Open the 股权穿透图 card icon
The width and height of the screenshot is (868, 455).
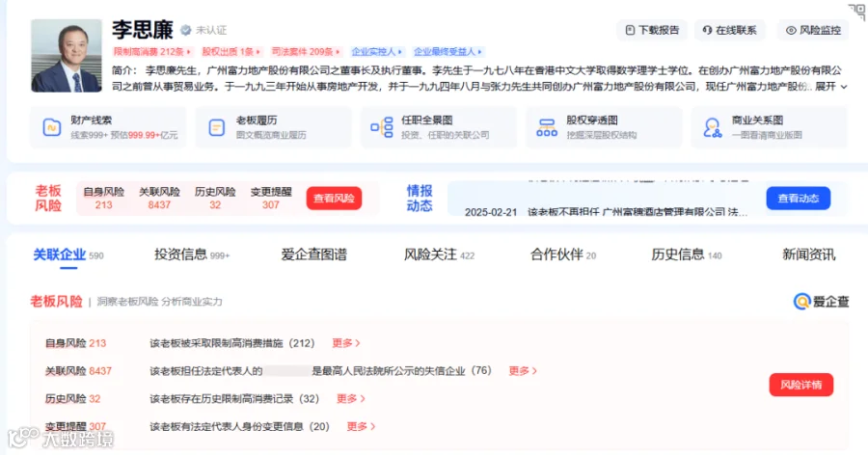547,128
